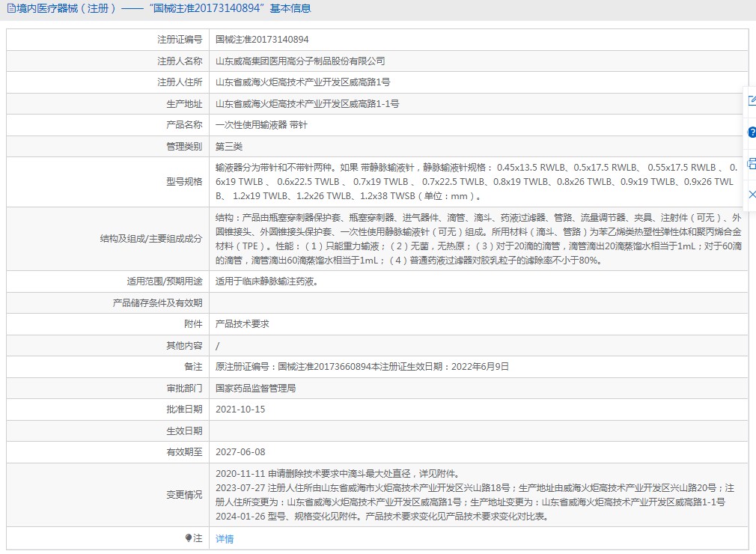Click the 产品名称 row label
Viewport: 756px width, 554px height.
click(184, 125)
